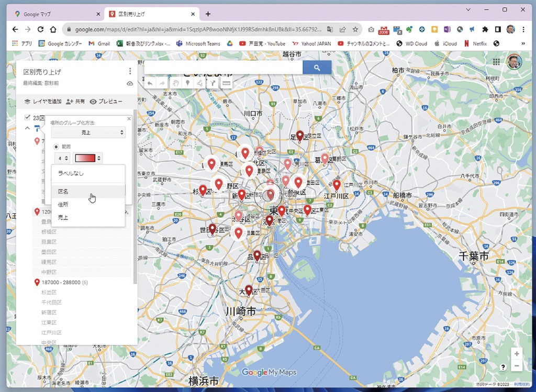This screenshot has width=536, height=392.
Task: Click レイヤを追加 button
Action: [x=43, y=102]
